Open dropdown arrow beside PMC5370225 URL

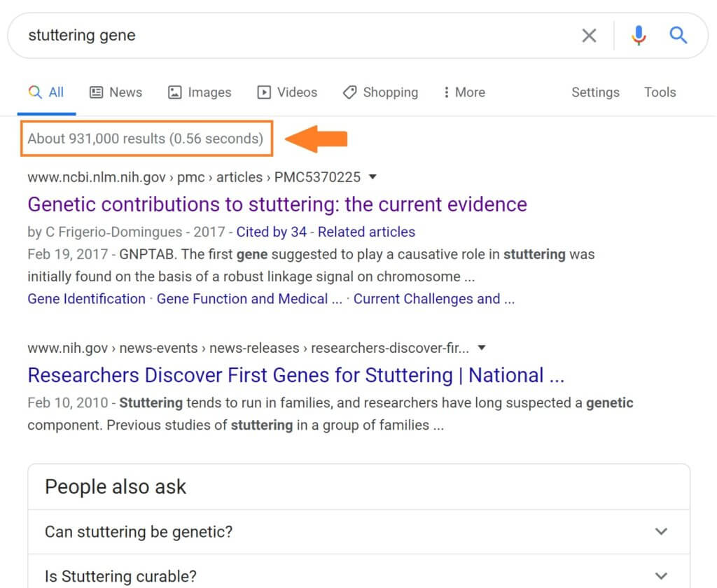373,177
